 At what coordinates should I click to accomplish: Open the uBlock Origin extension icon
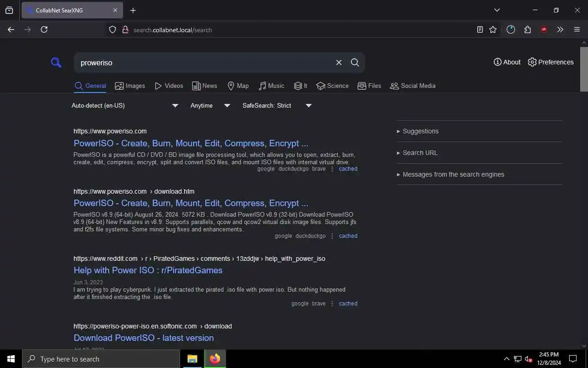coord(544,29)
